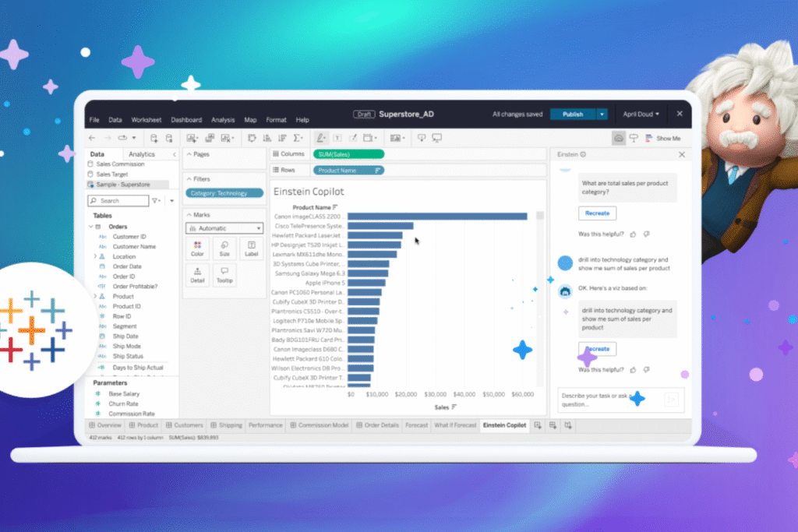Open the Tooltip mark card
This screenshot has width=798, height=532.
click(224, 275)
